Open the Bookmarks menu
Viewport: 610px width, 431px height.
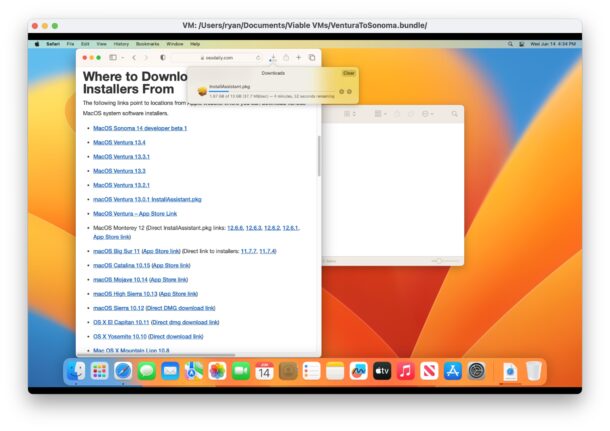click(147, 44)
